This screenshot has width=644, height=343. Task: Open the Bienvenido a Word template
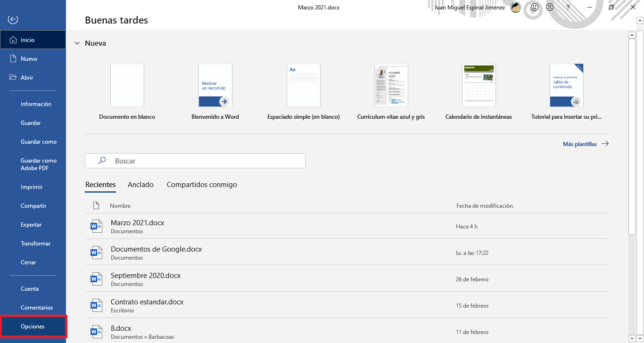[x=215, y=92]
